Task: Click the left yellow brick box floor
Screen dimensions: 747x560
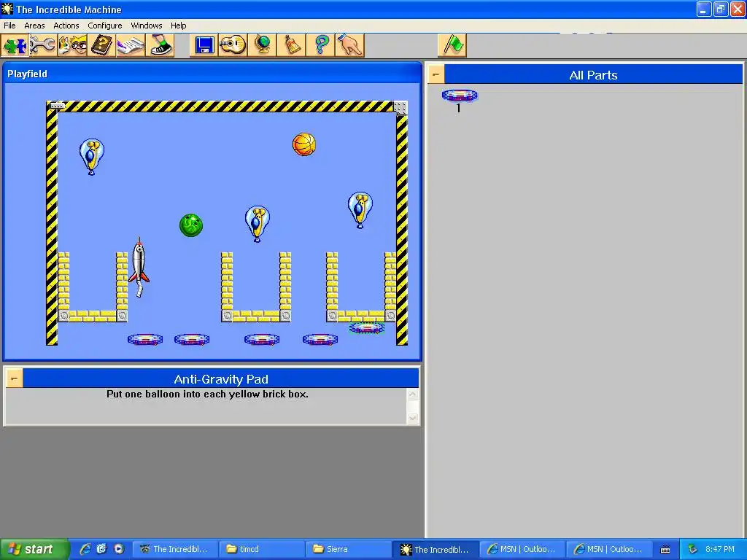Action: coord(93,316)
